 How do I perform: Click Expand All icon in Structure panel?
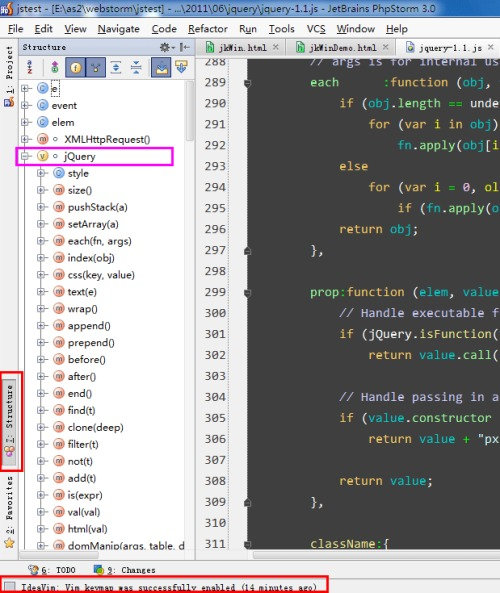coord(116,67)
